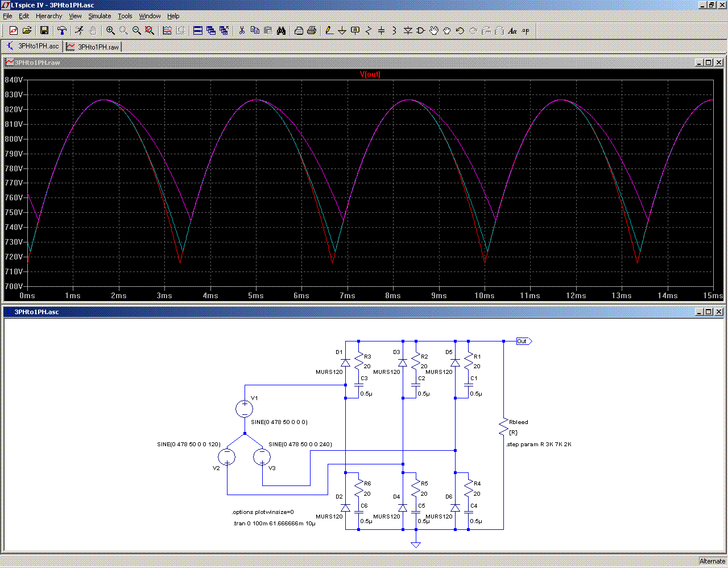Click the V[out] trace label
The width and height of the screenshot is (728, 568).
370,75
